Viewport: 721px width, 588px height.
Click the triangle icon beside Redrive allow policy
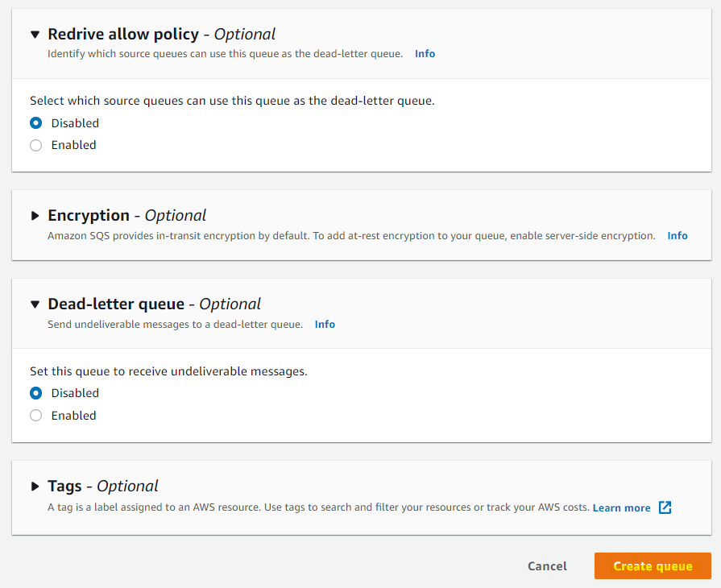(x=35, y=34)
